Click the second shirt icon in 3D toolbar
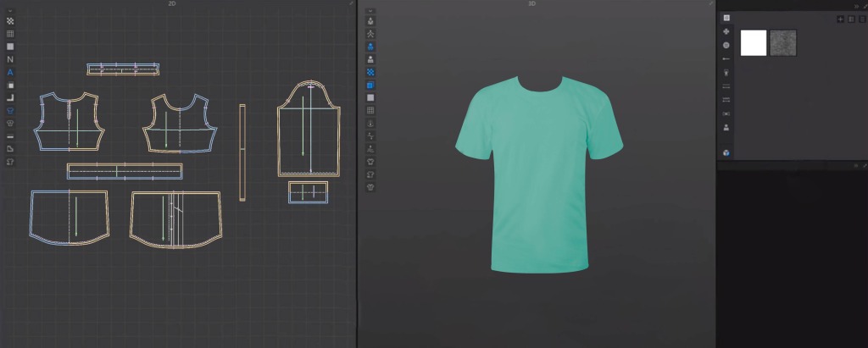868x348 pixels. click(x=370, y=174)
